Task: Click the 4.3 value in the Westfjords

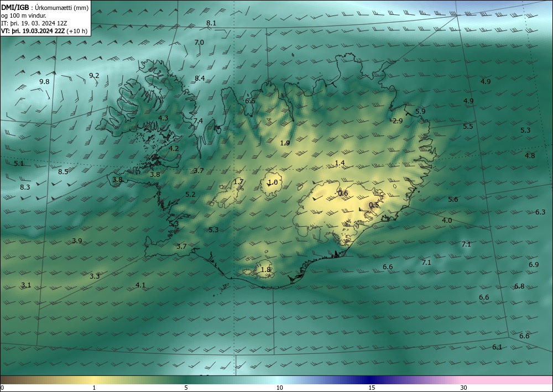Action: click(163, 118)
